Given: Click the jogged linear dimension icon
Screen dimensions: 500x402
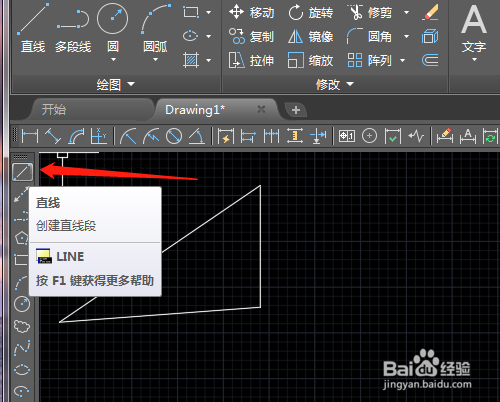Looking at the screenshot, I should click(x=416, y=136).
